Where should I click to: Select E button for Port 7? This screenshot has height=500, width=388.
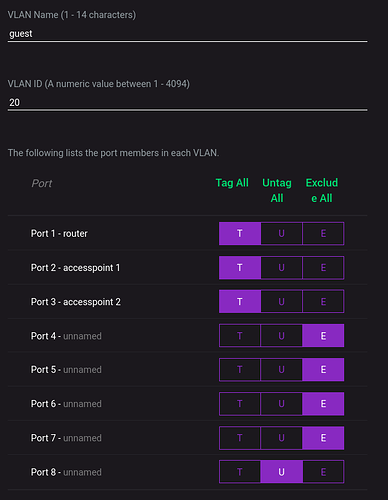(x=323, y=438)
